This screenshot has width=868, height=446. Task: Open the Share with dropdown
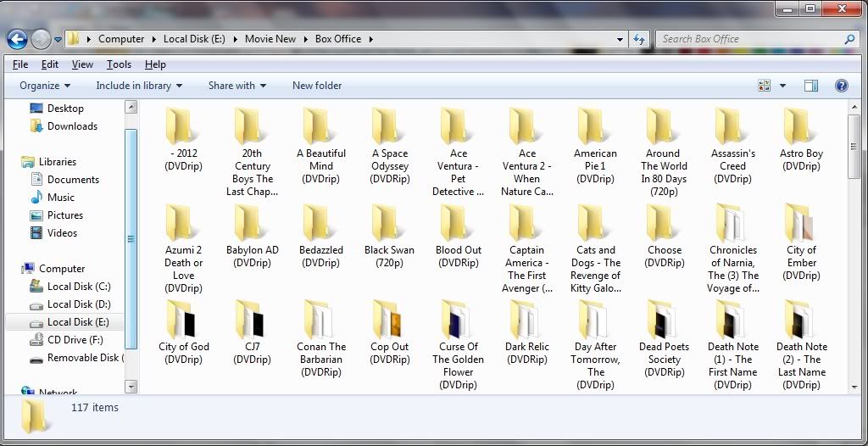click(x=237, y=86)
